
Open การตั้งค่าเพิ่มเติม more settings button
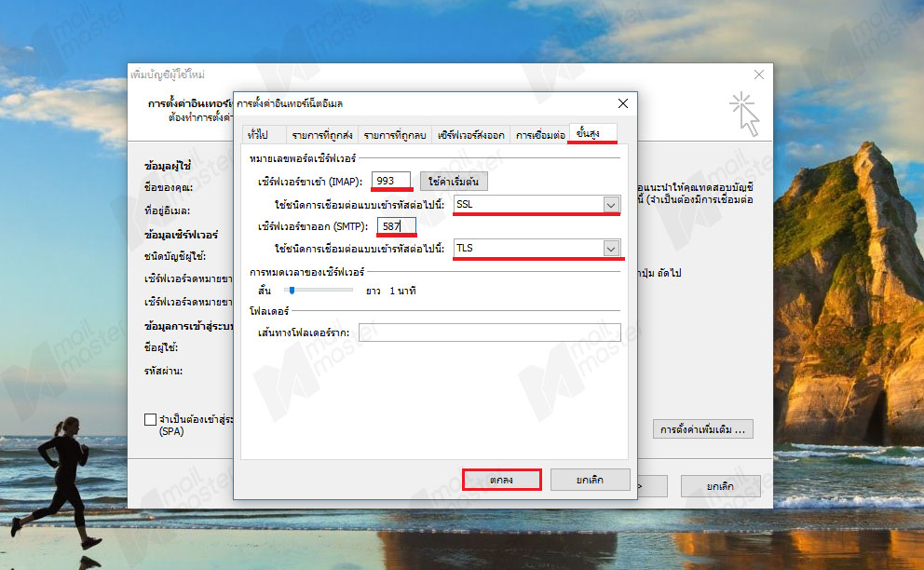point(702,429)
